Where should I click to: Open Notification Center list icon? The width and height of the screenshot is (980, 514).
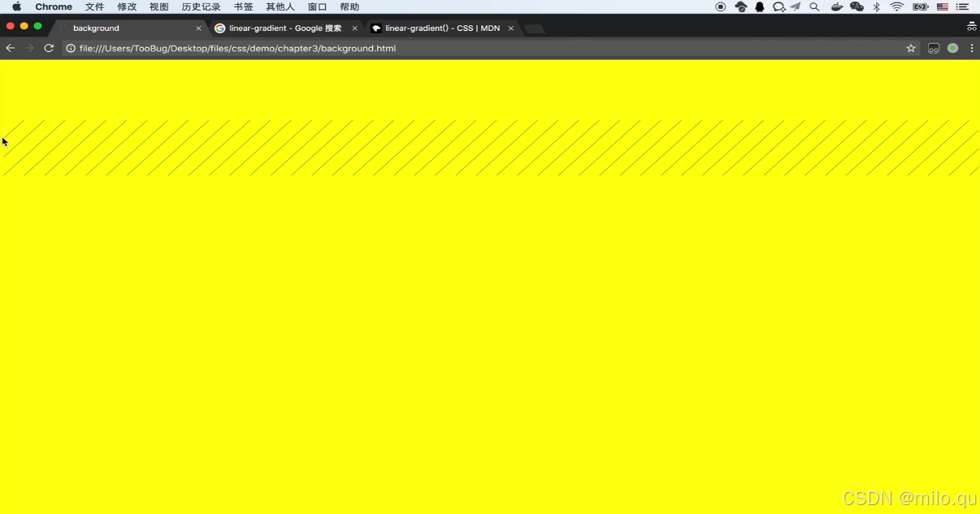coord(963,6)
